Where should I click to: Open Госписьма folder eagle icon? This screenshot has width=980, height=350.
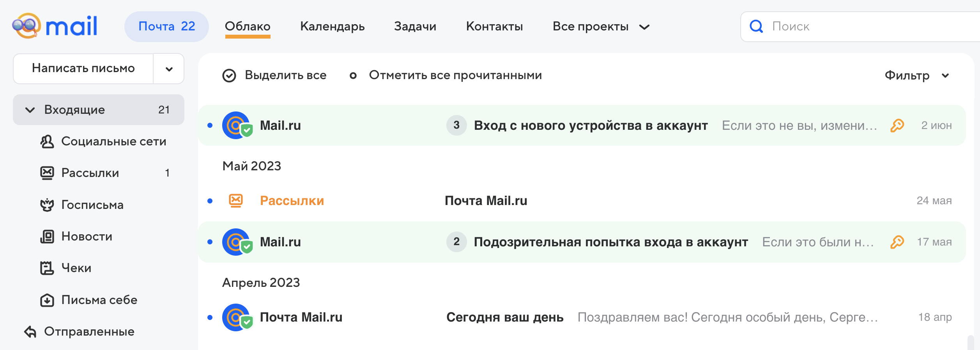pyautogui.click(x=47, y=205)
